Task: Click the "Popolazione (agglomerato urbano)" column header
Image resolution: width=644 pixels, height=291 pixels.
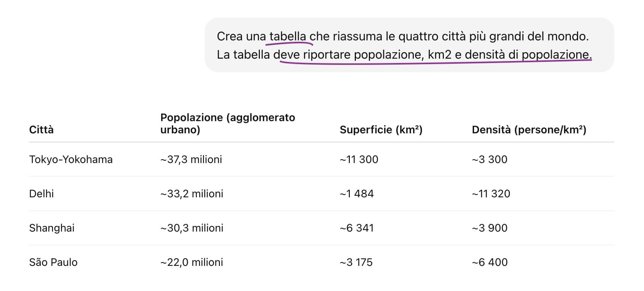Action: 227,123
